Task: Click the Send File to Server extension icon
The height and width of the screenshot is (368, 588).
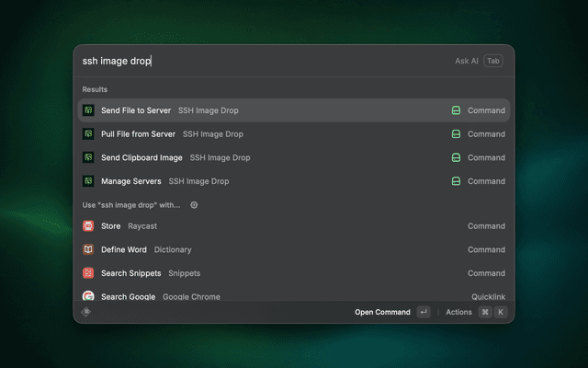Action: pyautogui.click(x=88, y=110)
